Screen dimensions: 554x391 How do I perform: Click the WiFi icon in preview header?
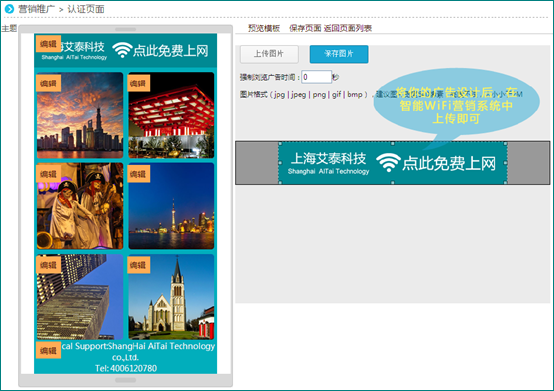click(122, 50)
